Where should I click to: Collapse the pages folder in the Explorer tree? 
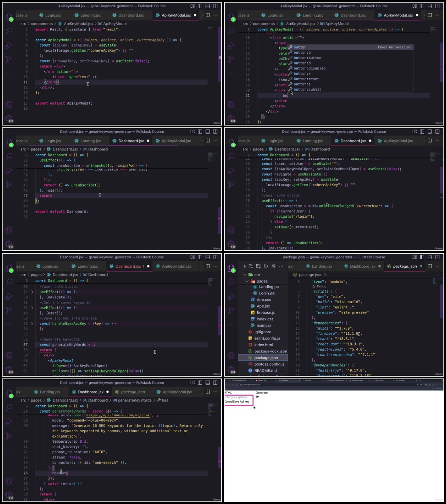tap(247, 281)
